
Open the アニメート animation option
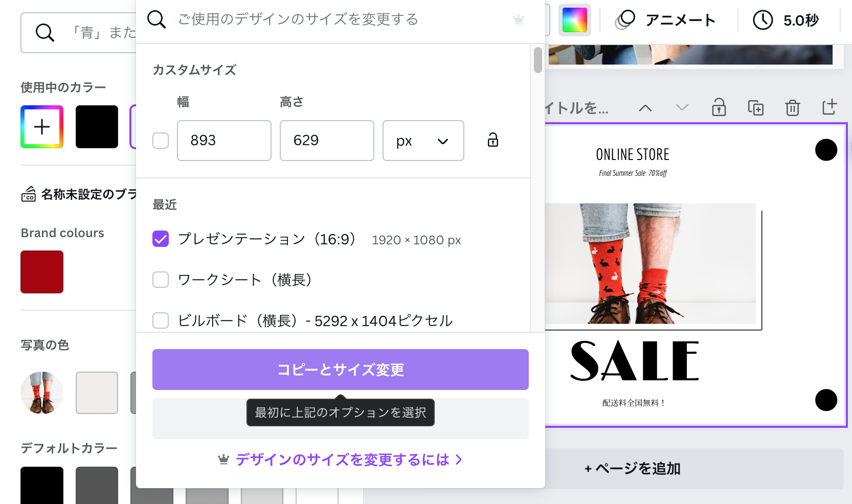click(x=664, y=20)
